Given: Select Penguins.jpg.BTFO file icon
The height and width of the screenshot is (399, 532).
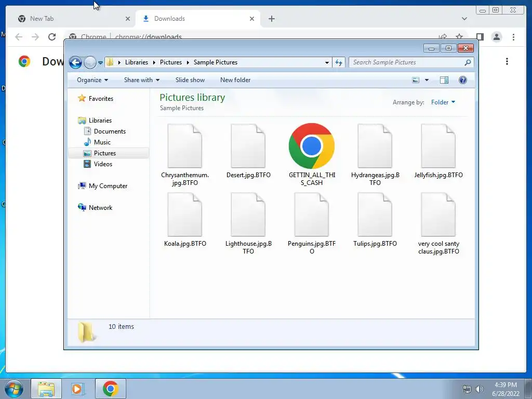Looking at the screenshot, I should pos(312,215).
